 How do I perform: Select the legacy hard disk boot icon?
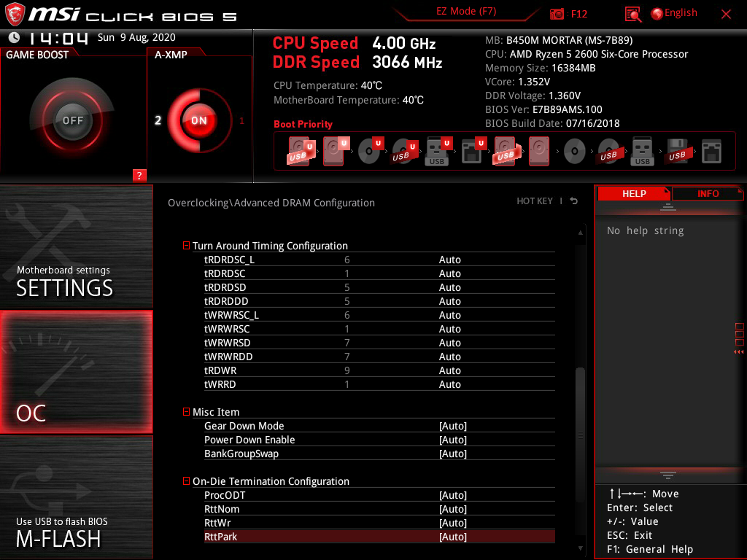[x=539, y=152]
